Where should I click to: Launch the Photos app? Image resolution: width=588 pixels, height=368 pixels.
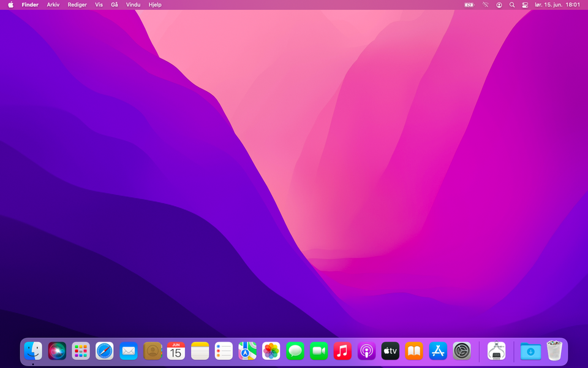click(x=271, y=351)
